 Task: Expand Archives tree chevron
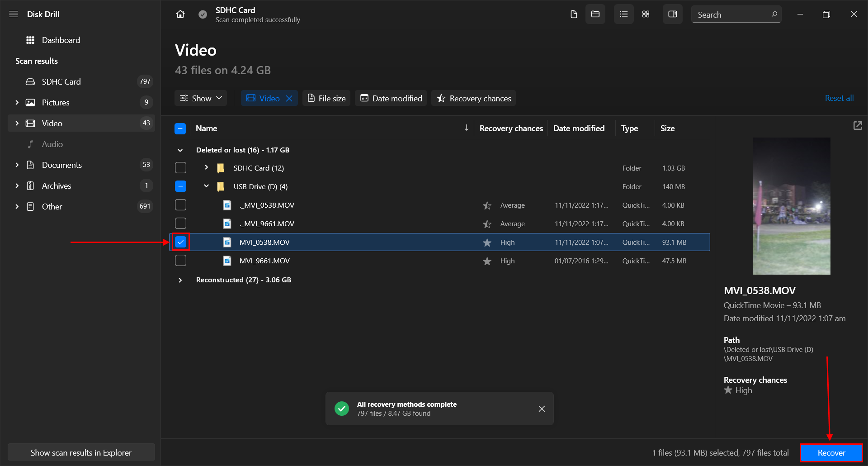point(17,186)
